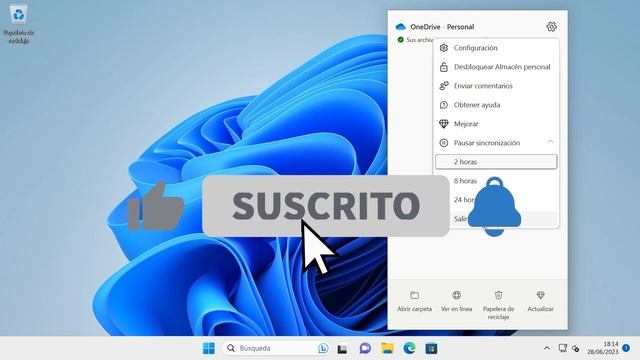Click the green sync status check icon
The width and height of the screenshot is (640, 360).
[400, 40]
